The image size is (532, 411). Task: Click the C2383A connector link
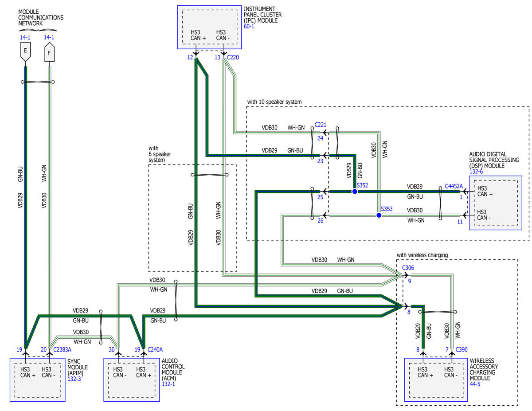(62, 350)
